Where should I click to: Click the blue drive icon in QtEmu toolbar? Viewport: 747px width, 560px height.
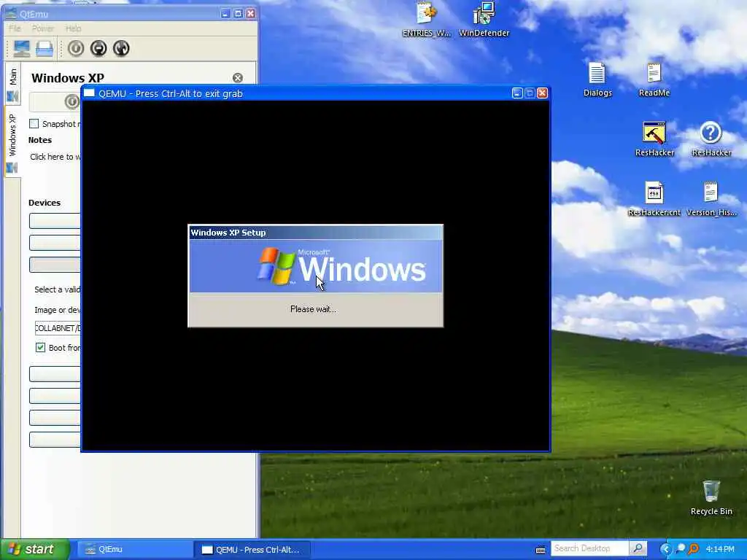(44, 49)
